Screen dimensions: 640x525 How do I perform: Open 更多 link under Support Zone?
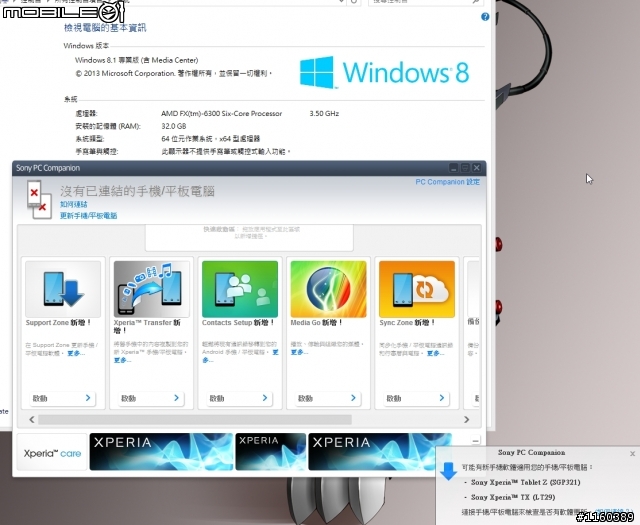(76, 353)
